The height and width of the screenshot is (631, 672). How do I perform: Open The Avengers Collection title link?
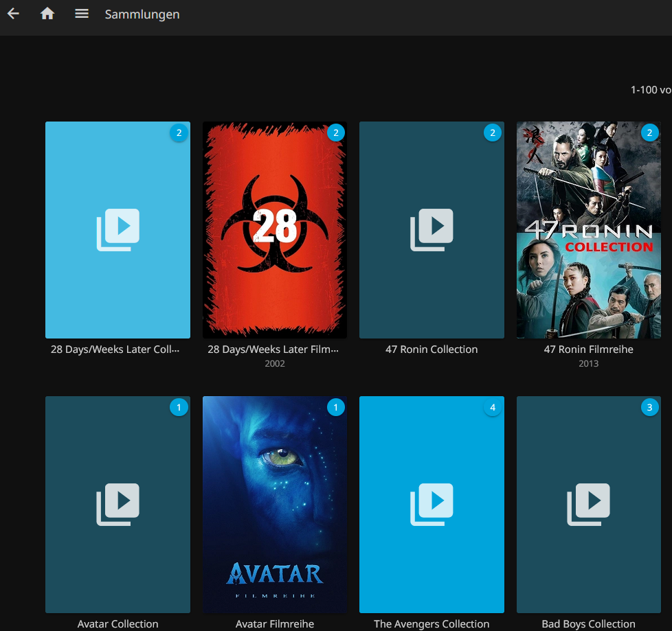click(x=432, y=623)
